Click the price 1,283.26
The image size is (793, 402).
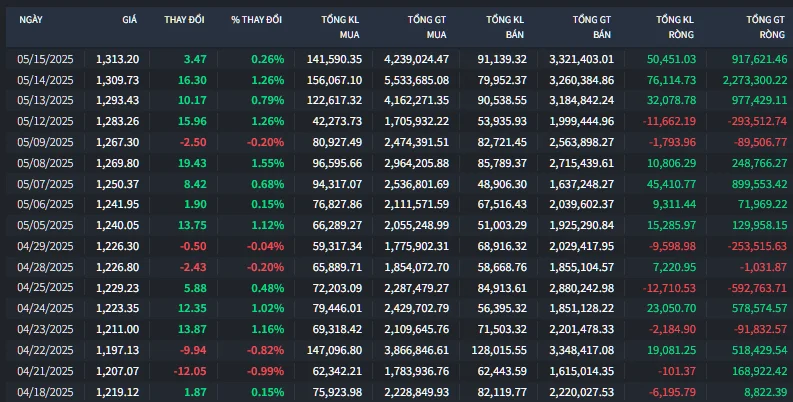(117, 121)
